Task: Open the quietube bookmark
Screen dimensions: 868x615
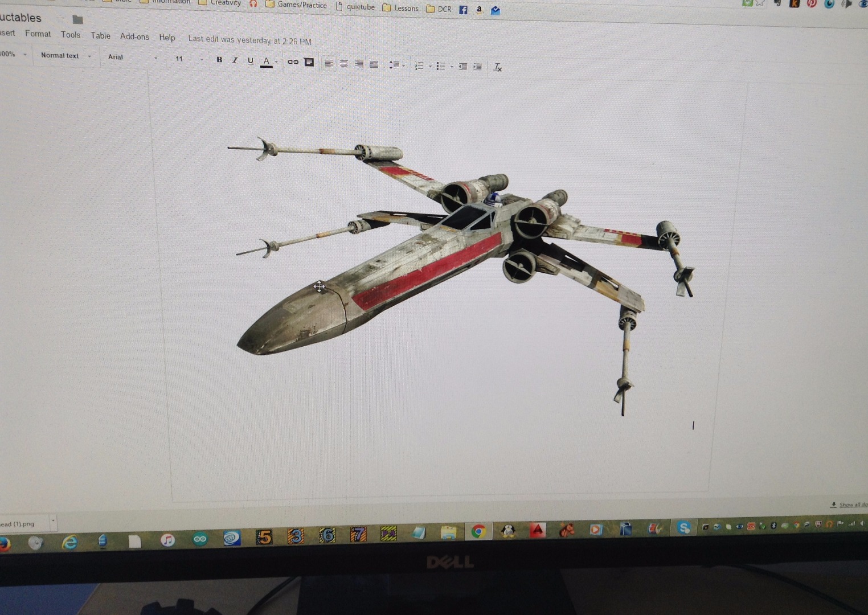Action: click(355, 7)
